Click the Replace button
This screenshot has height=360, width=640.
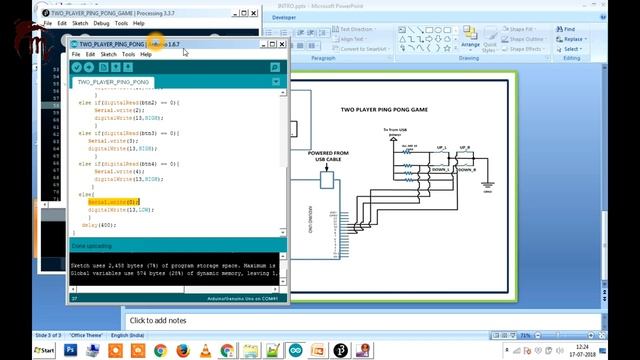(x=571, y=39)
